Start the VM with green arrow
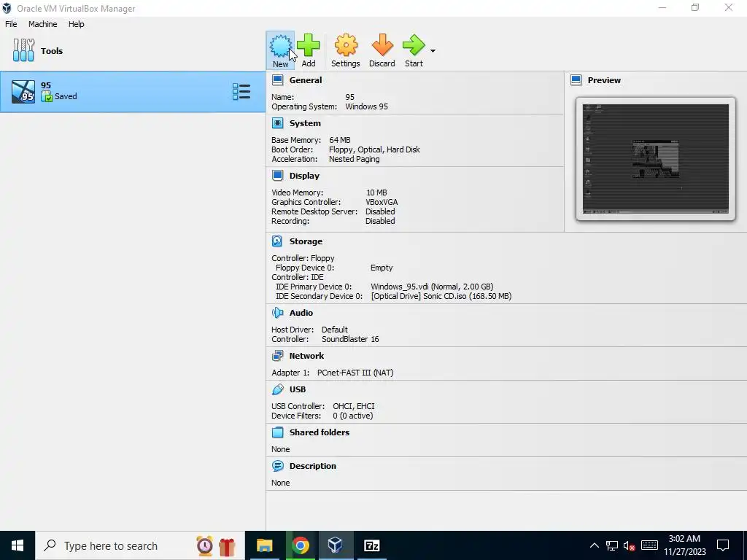The height and width of the screenshot is (560, 747). tap(413, 45)
